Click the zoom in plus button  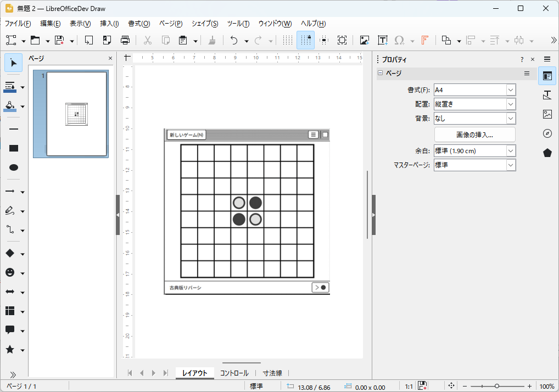pyautogui.click(x=529, y=387)
